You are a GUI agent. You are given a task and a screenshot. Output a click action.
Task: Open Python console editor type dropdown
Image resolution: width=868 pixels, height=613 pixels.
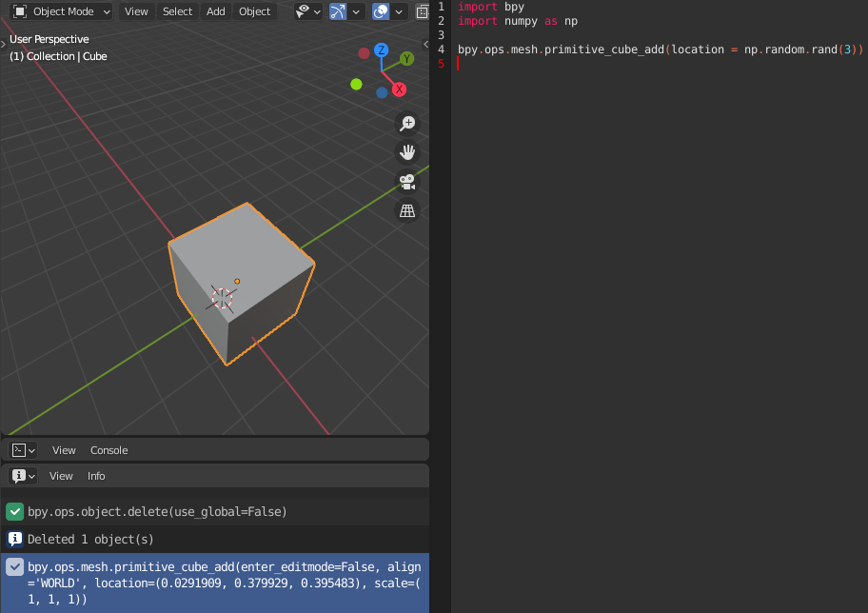tap(23, 450)
